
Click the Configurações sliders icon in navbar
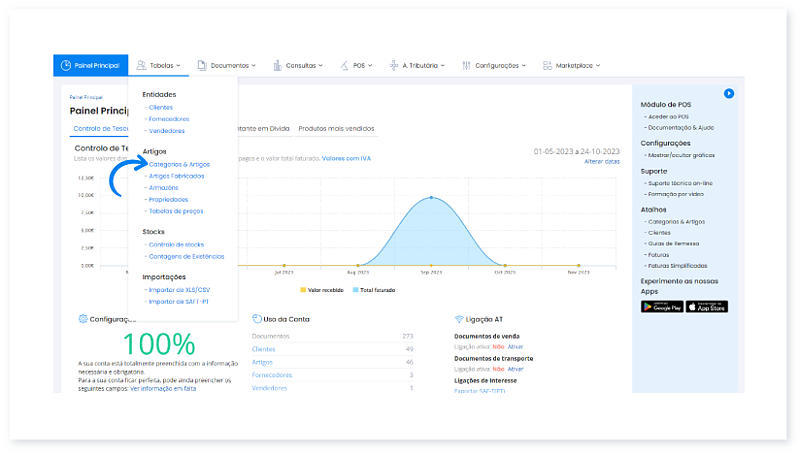467,65
